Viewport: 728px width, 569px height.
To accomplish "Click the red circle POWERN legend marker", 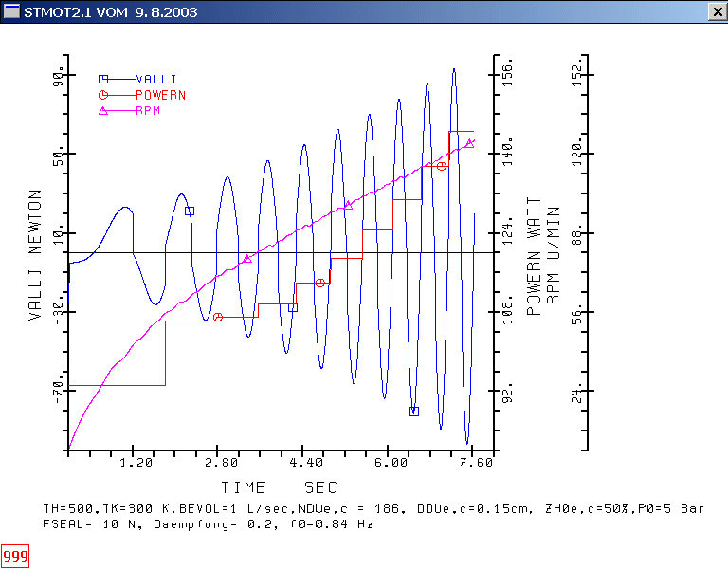I will 103,95.
